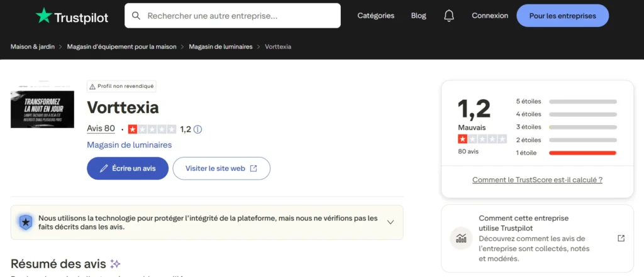Go to Magasin de luminaires breadcrumb
Image resolution: width=644 pixels, height=277 pixels.
tap(221, 46)
